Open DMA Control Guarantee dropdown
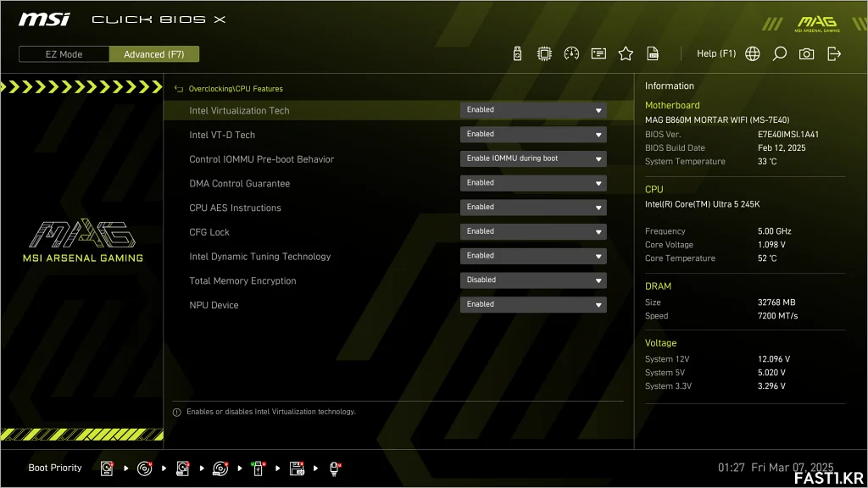This screenshot has width=868, height=488. coord(533,183)
